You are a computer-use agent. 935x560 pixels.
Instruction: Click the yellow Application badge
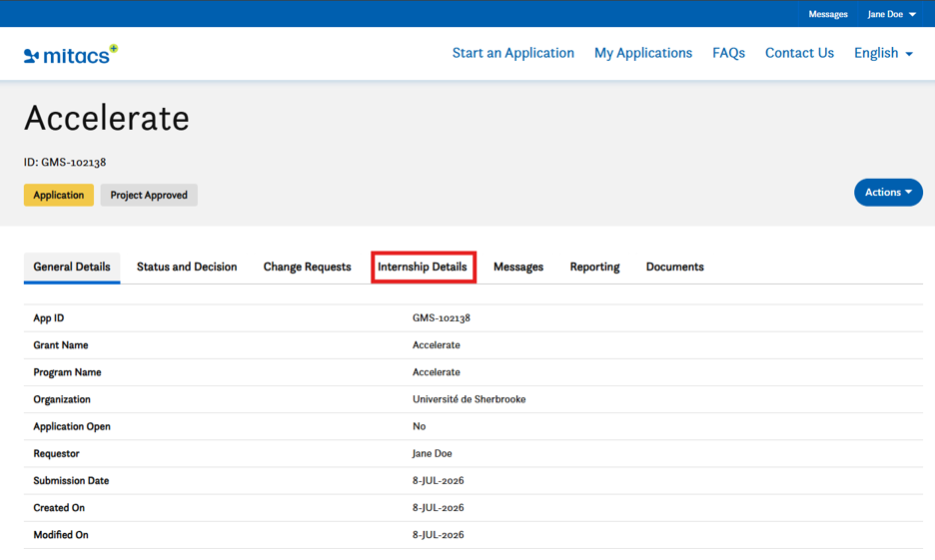(x=58, y=196)
